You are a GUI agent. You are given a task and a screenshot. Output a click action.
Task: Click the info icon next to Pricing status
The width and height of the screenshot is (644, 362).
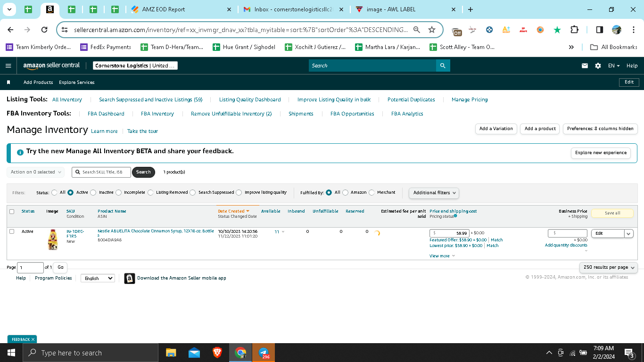coord(455,216)
